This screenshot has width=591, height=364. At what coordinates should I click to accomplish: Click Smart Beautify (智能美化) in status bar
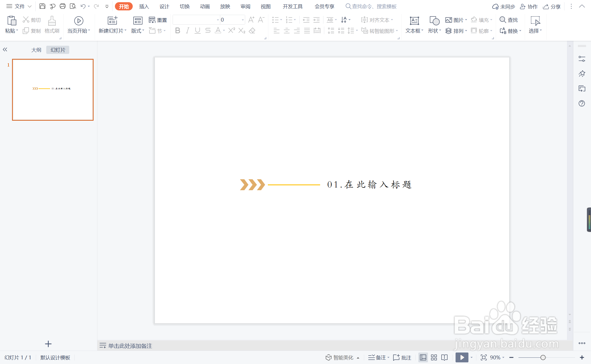click(342, 357)
